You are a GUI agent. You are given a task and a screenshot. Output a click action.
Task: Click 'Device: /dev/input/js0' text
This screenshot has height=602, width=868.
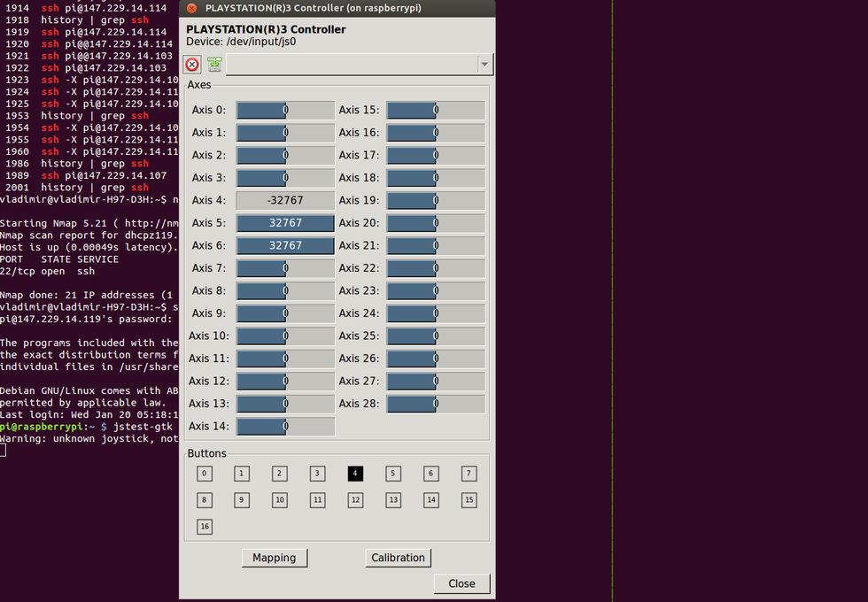pos(241,42)
